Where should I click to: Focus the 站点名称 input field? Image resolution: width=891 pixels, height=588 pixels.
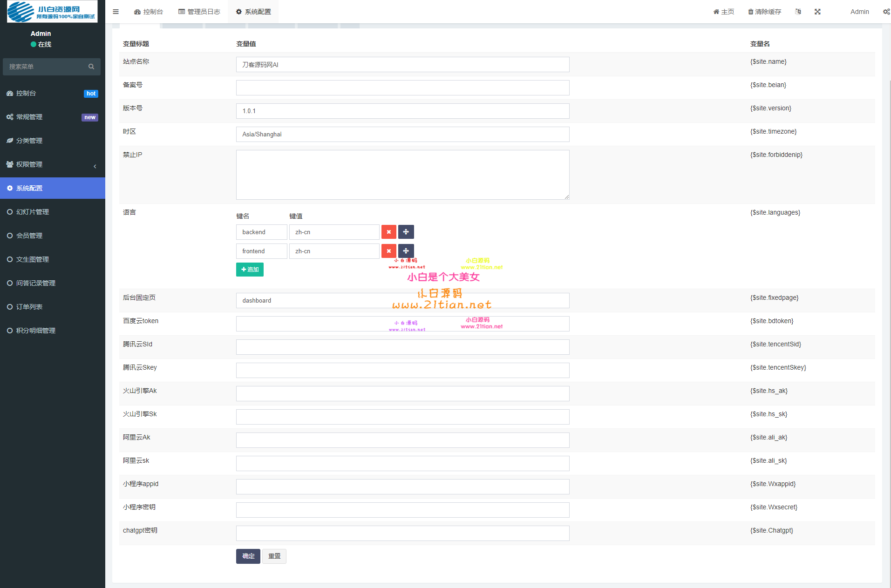[402, 65]
